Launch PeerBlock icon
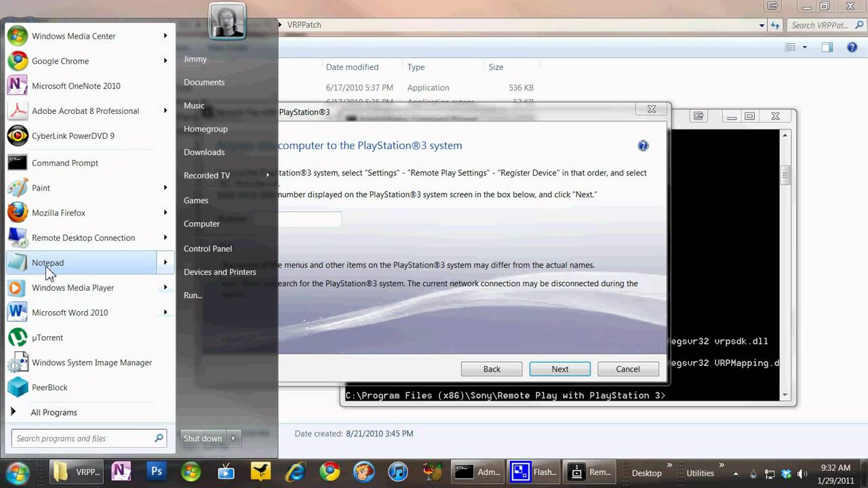 tap(18, 388)
